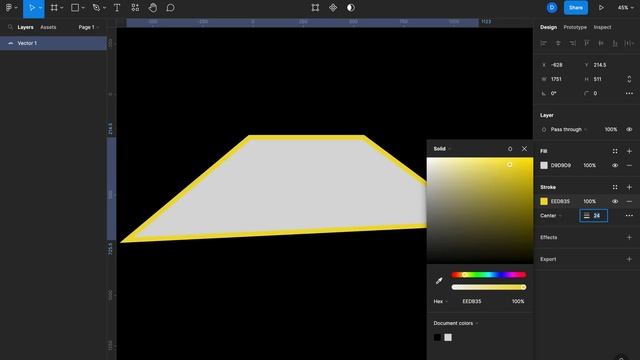
Task: Align selection to vertical centers
Action: [601, 43]
